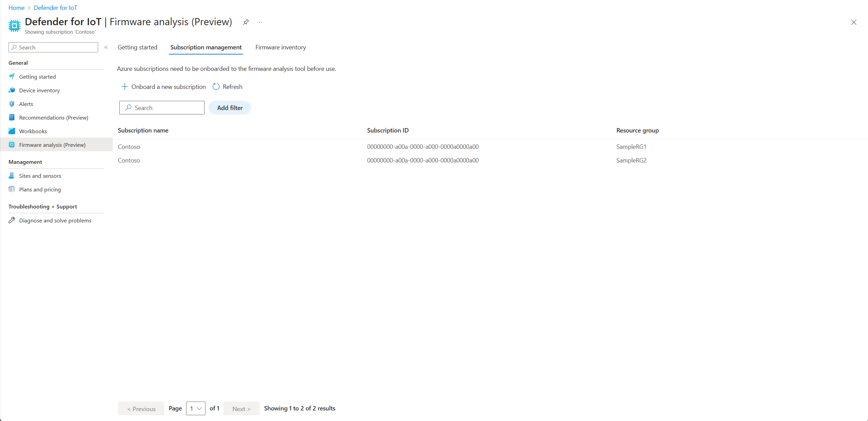Screen dimensions: 868x421
Task: Click the SampleRG1 resource group cell
Action: coord(631,147)
